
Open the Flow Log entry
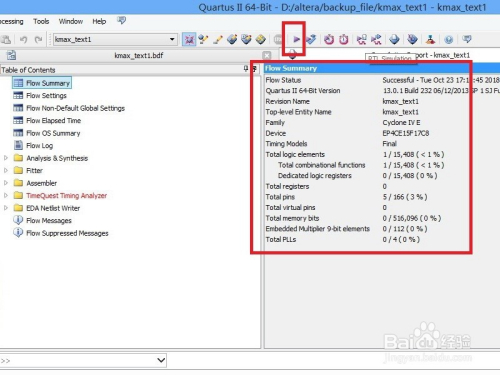[x=39, y=146]
